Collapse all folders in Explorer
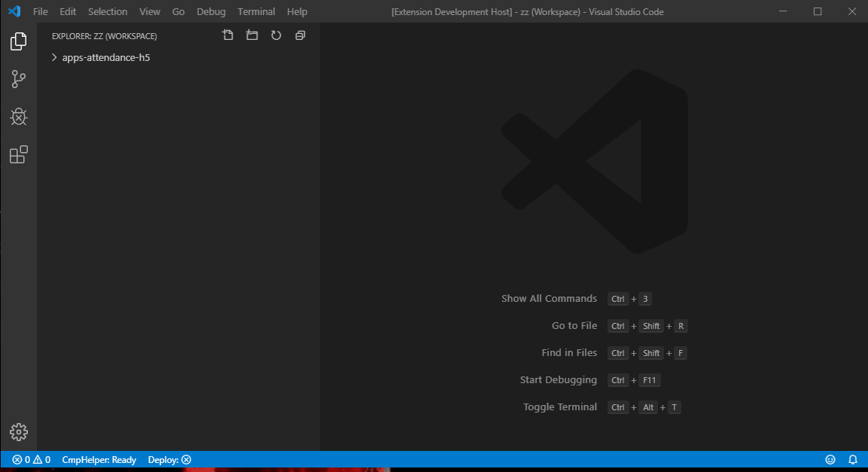Image resolution: width=868 pixels, height=472 pixels. coord(300,35)
